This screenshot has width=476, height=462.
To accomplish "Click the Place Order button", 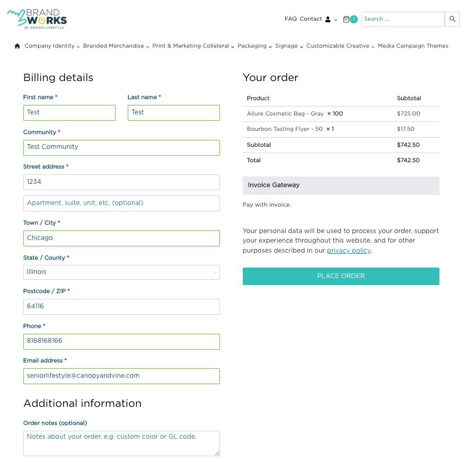I will (341, 276).
